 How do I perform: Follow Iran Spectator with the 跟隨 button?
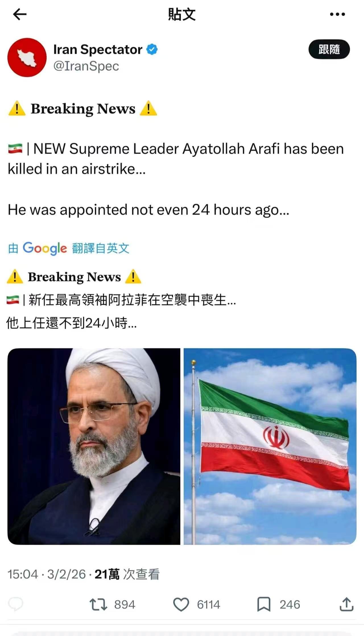click(329, 49)
